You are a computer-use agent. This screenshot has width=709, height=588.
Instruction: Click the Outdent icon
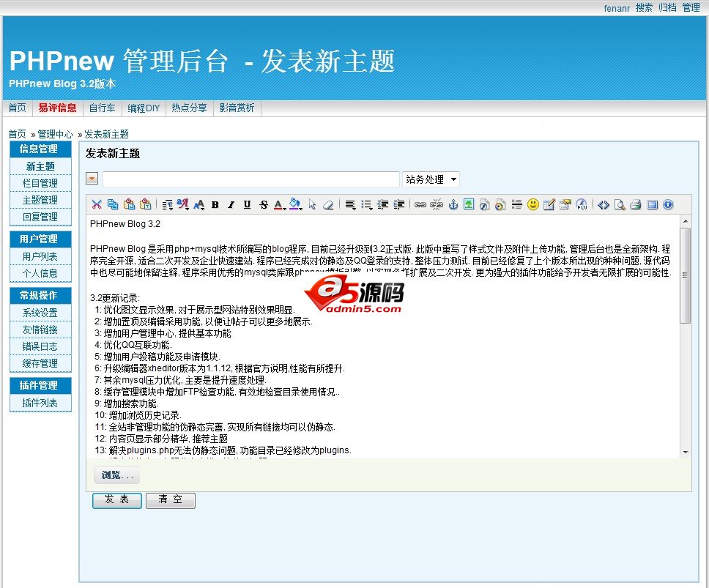pos(382,205)
